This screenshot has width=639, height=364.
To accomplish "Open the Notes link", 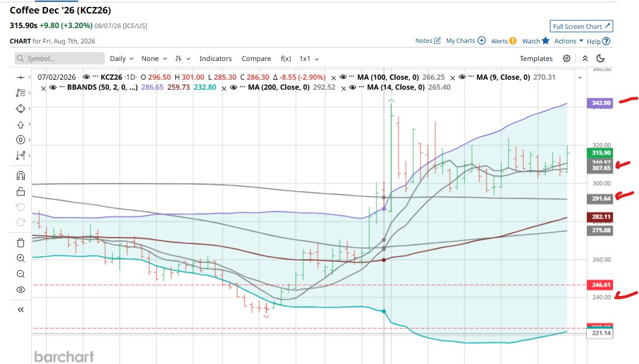I will click(x=423, y=41).
